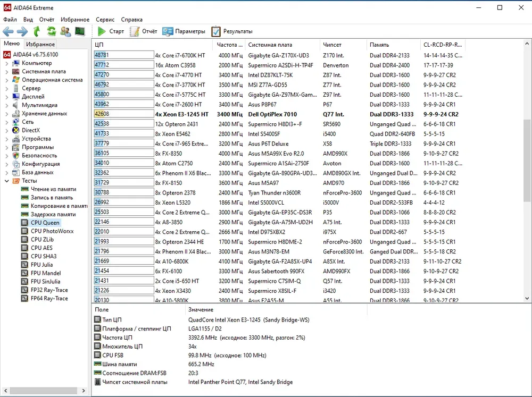Screen dimensions: 532x397
Task: Collapse the Тесты tree node
Action: click(x=7, y=181)
